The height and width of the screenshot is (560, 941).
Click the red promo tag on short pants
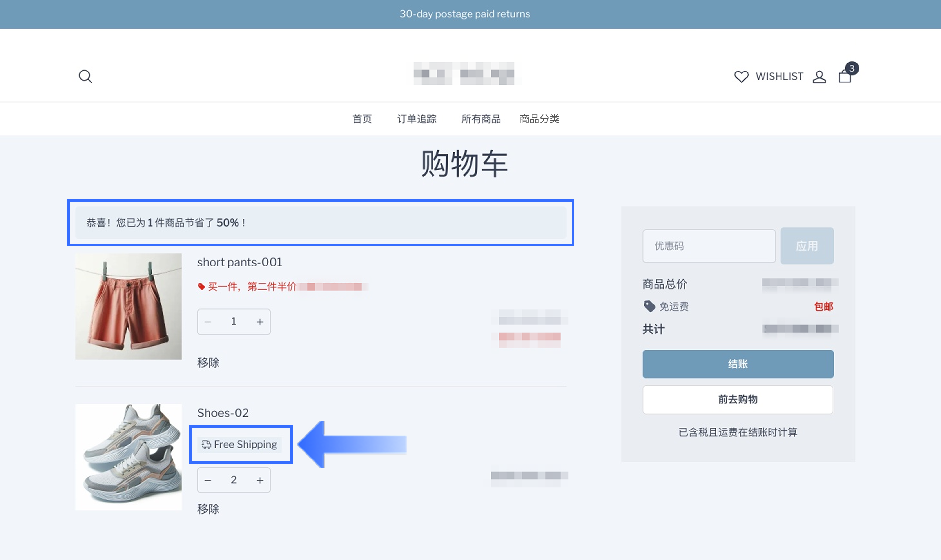point(201,286)
